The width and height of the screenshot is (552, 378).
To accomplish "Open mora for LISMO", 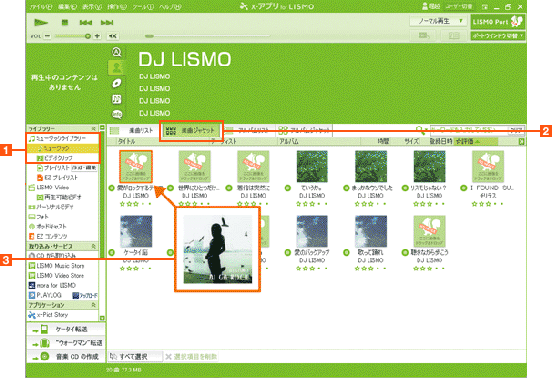I will point(52,285).
